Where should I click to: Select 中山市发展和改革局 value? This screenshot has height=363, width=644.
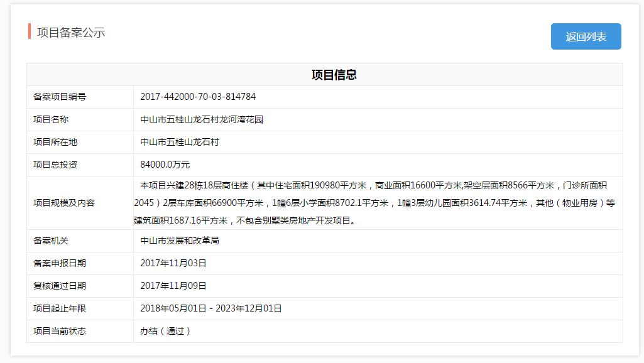(180, 241)
